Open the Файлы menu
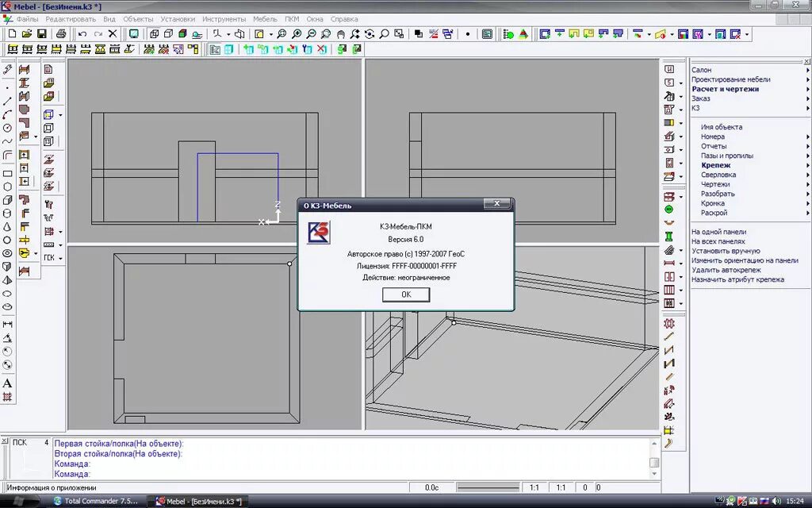 coord(27,19)
